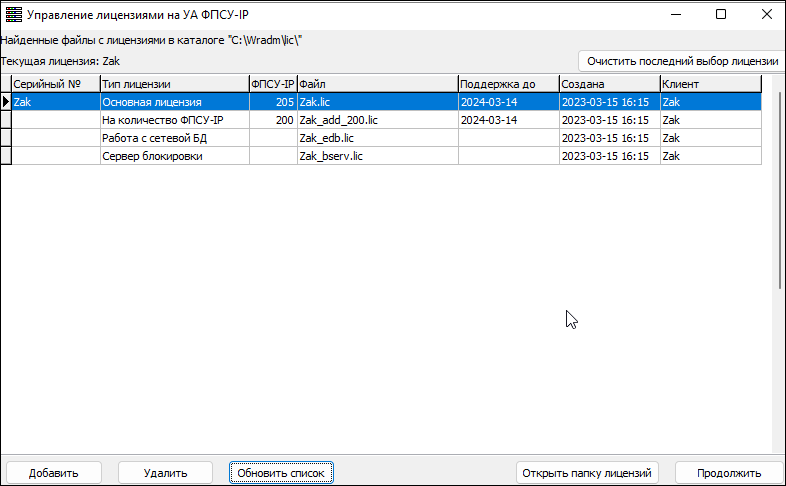Click the application icon in title bar
This screenshot has width=786, height=486.
click(x=13, y=15)
